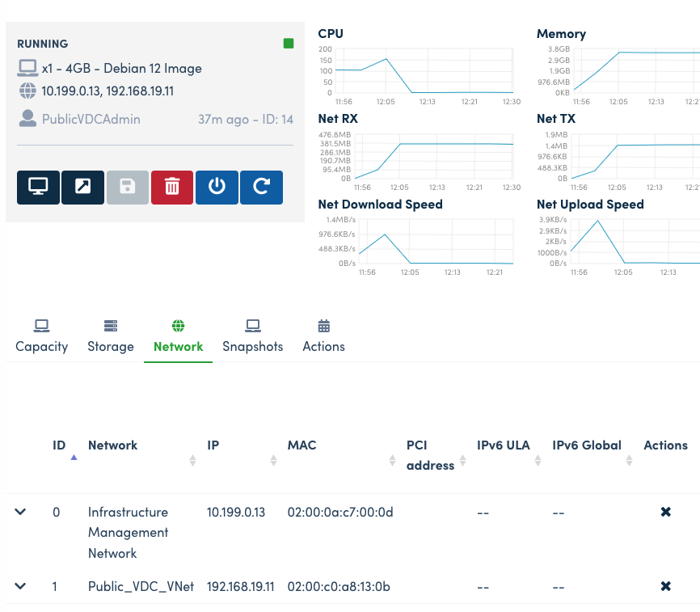This screenshot has width=700, height=612.
Task: Open the VM console monitor button
Action: (x=38, y=187)
